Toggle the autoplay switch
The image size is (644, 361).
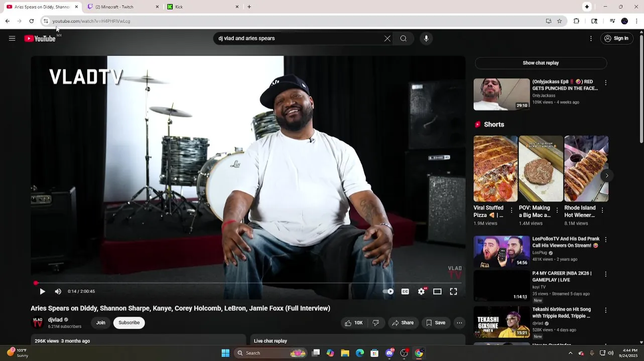389,291
